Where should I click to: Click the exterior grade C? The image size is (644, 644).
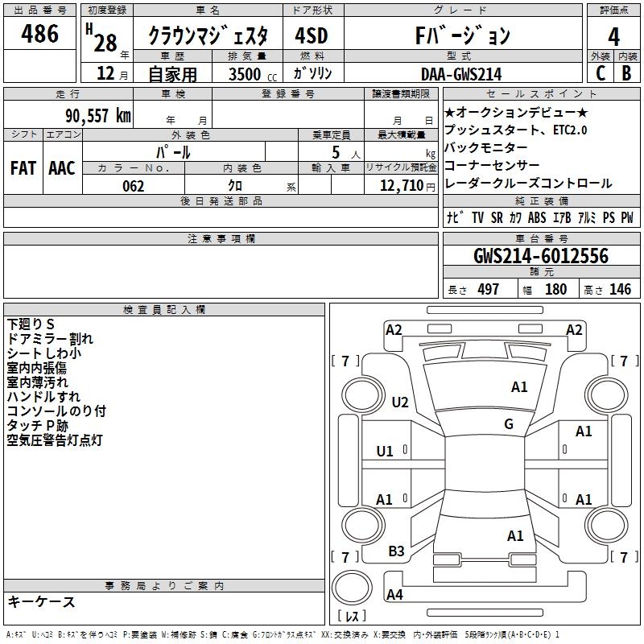[600, 73]
